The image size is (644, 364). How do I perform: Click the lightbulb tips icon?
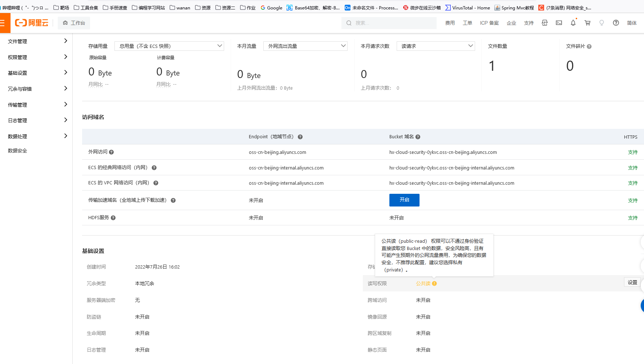click(602, 23)
